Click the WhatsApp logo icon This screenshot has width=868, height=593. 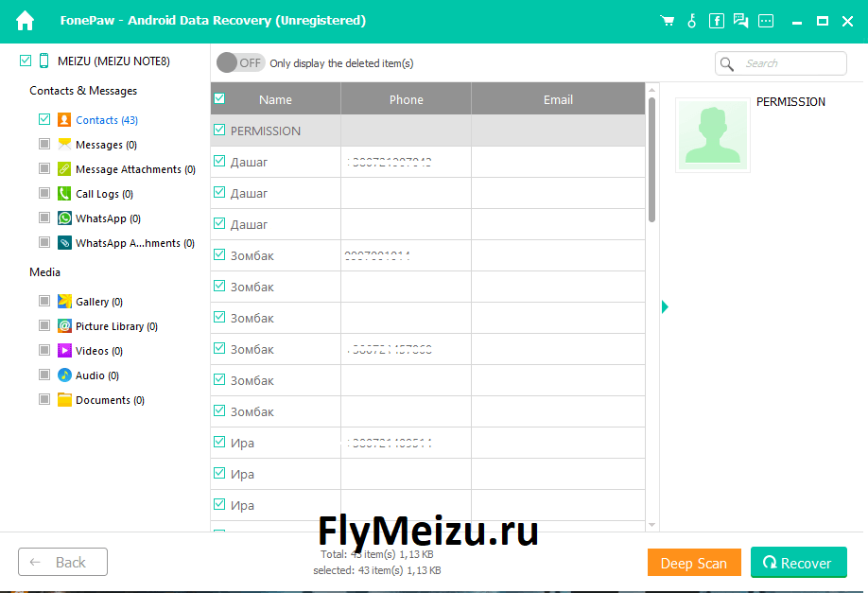pyautogui.click(x=64, y=218)
